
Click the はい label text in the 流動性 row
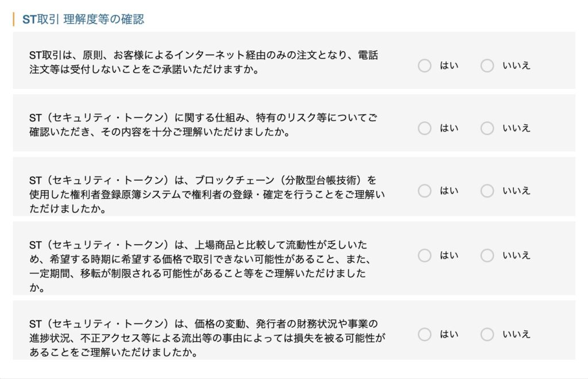coord(449,256)
